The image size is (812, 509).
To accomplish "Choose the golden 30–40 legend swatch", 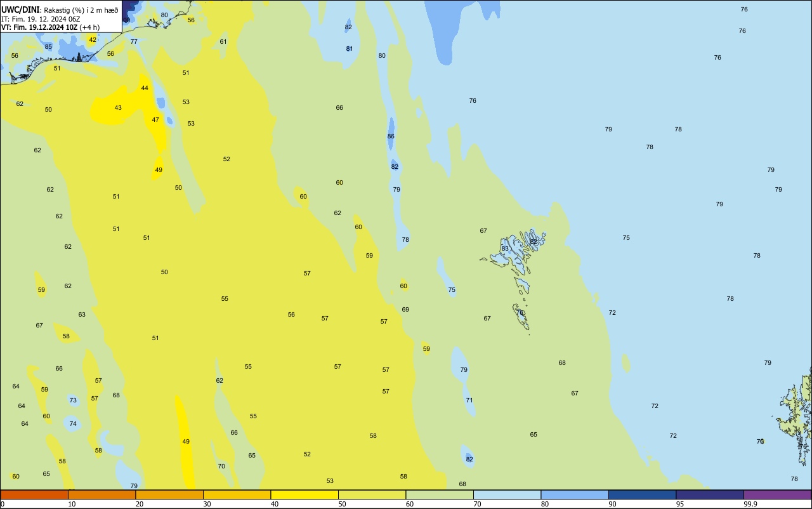I will tap(237, 494).
